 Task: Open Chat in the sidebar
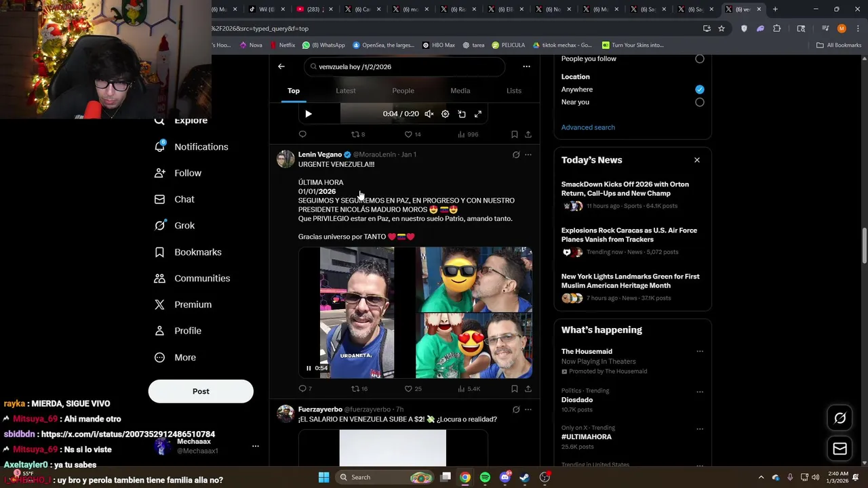(174, 200)
